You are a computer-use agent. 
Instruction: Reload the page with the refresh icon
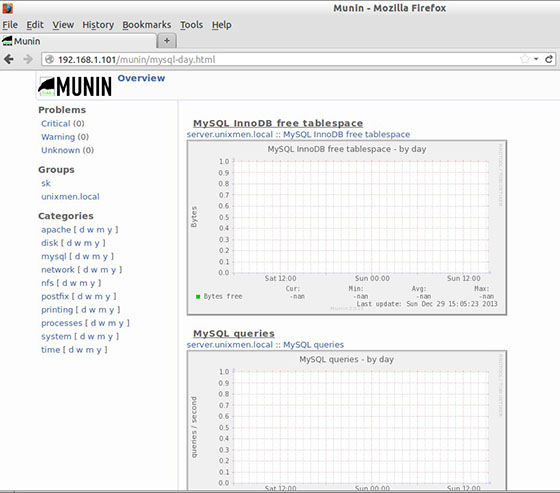click(x=549, y=59)
